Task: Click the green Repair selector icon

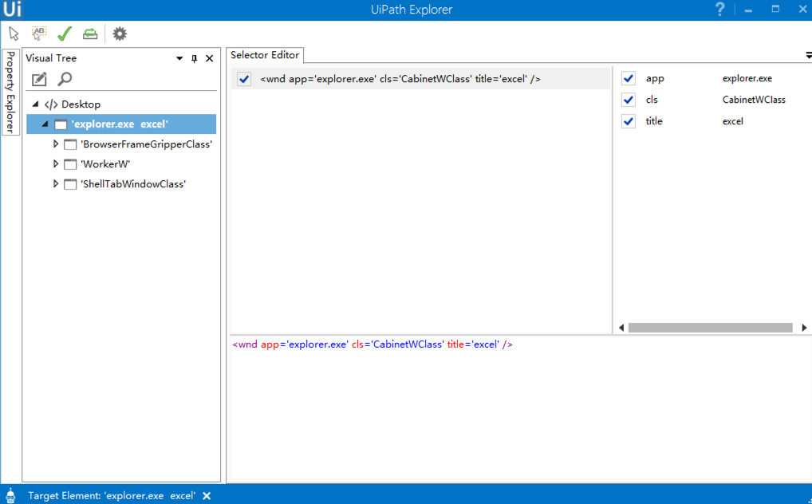Action: tap(90, 33)
